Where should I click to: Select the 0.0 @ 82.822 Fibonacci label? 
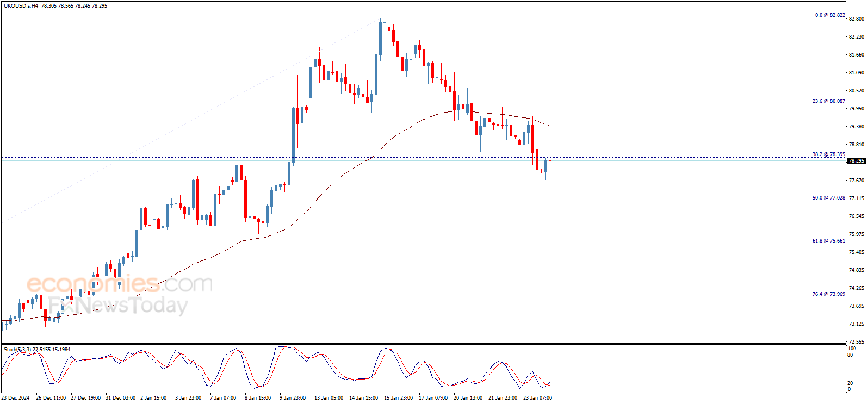pyautogui.click(x=830, y=15)
